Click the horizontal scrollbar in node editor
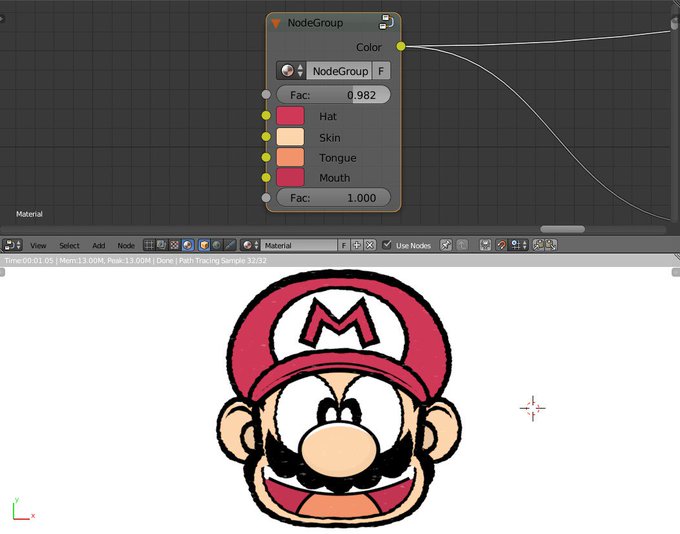Image resolution: width=680 pixels, height=534 pixels. pyautogui.click(x=562, y=229)
